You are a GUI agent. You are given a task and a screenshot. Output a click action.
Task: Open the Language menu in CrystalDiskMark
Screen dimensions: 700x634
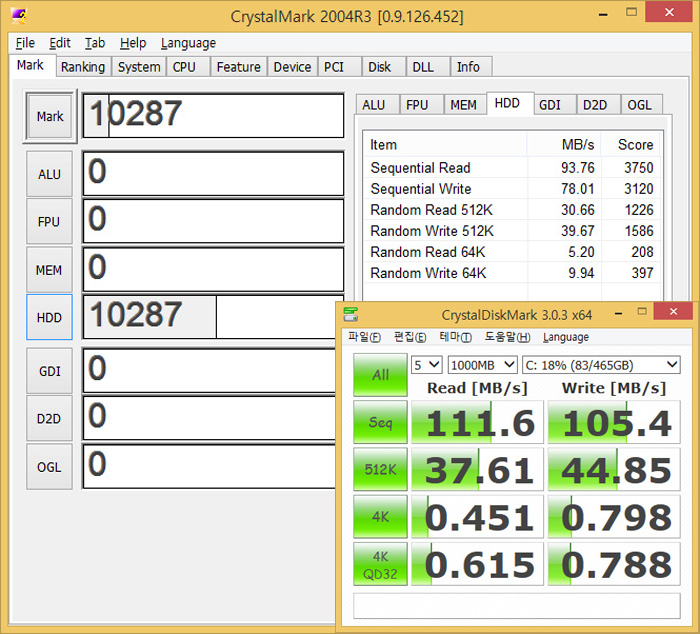click(x=566, y=337)
